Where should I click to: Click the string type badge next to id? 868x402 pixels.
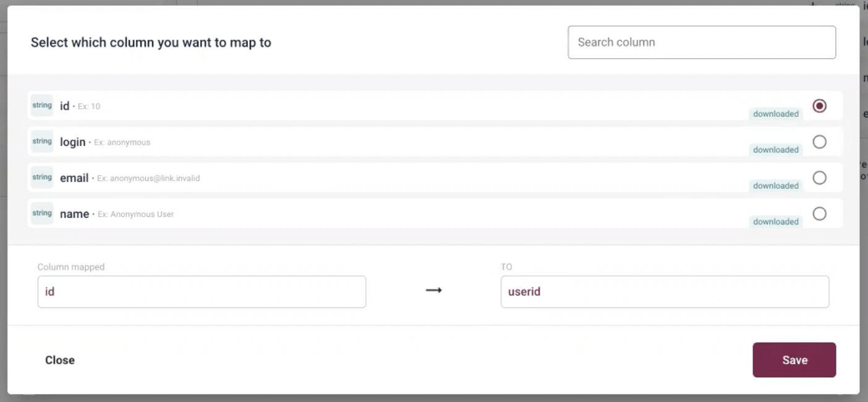point(41,105)
